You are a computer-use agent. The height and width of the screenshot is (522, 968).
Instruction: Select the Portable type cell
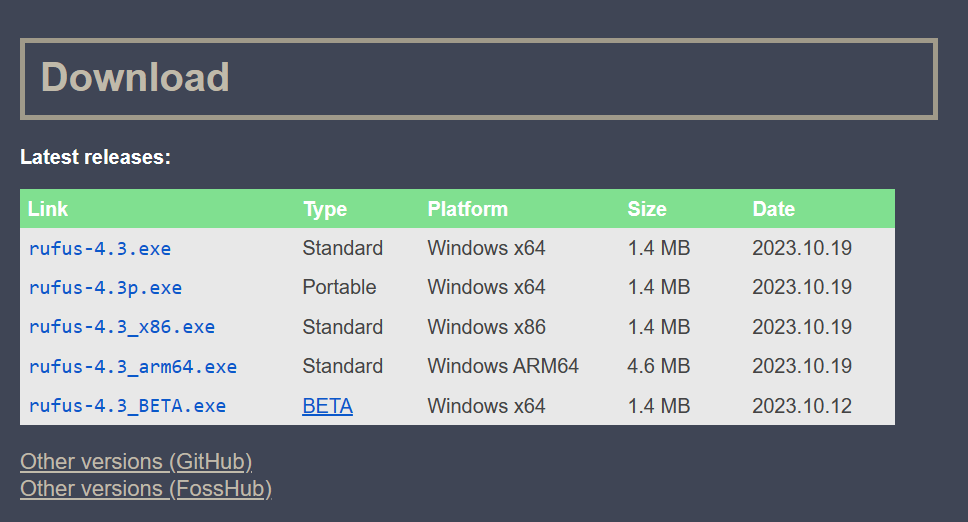tap(339, 288)
